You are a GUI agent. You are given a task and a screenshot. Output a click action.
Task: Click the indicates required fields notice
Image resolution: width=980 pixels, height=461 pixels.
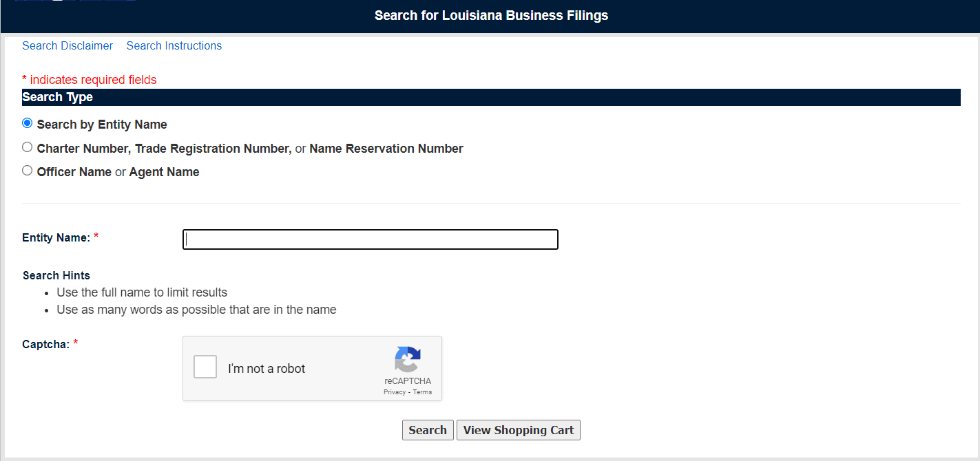90,80
